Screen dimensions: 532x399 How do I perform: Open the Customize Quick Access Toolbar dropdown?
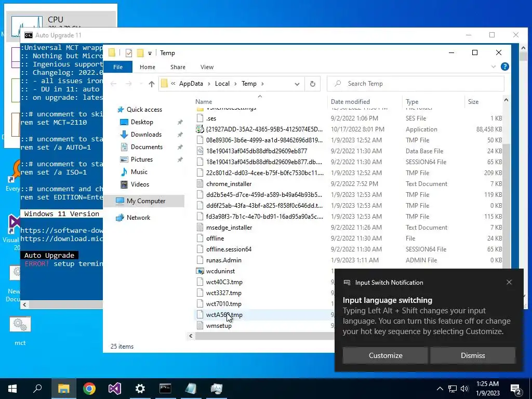150,54
